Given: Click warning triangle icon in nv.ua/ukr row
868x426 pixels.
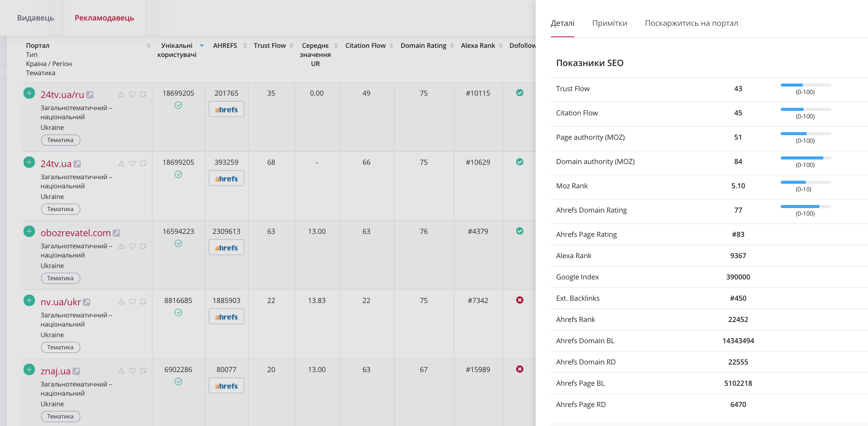Looking at the screenshot, I should (x=121, y=301).
